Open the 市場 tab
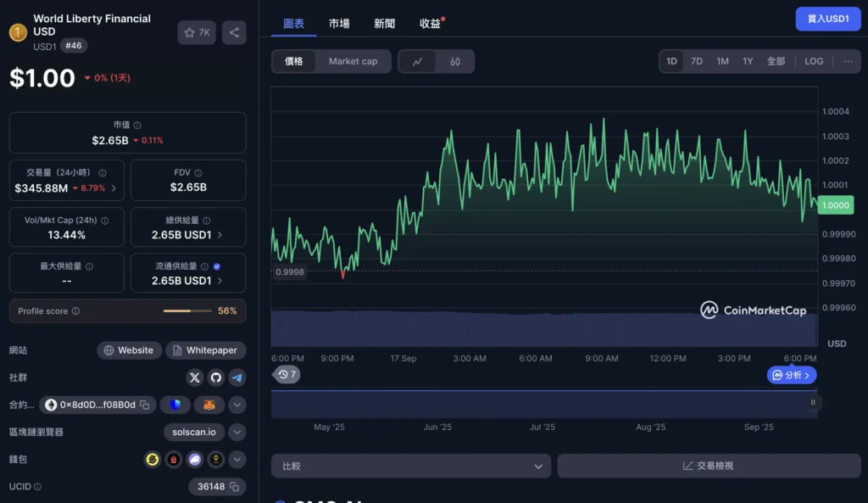 click(339, 23)
